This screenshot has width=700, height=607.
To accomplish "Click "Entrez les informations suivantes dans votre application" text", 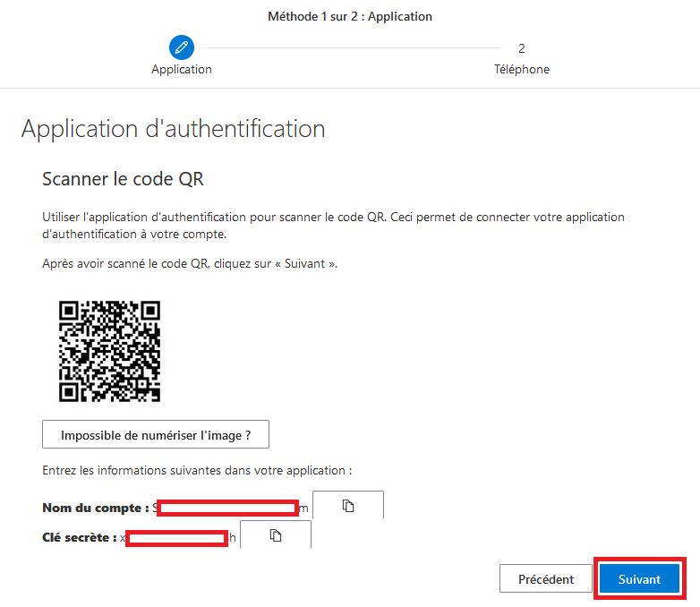I will pos(197,470).
